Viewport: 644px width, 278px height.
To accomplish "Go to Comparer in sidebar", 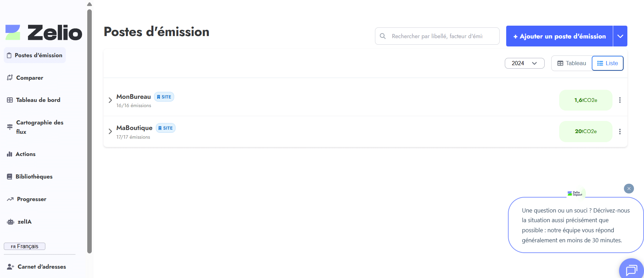I will [x=29, y=78].
